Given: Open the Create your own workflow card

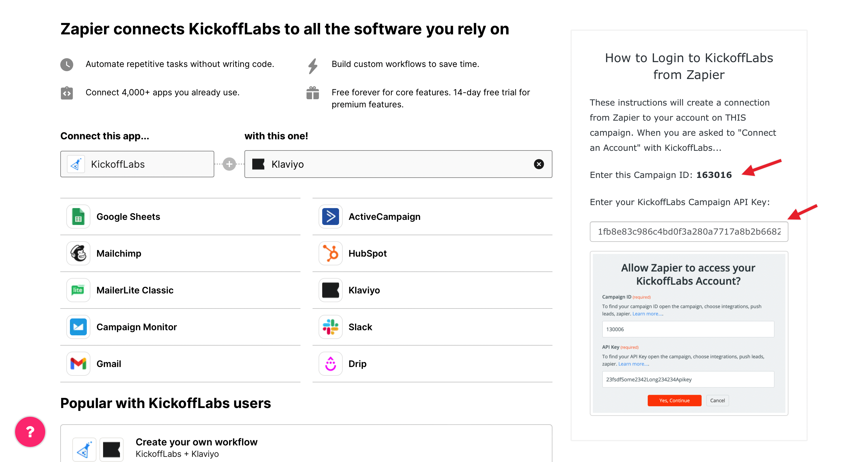Looking at the screenshot, I should (306, 443).
